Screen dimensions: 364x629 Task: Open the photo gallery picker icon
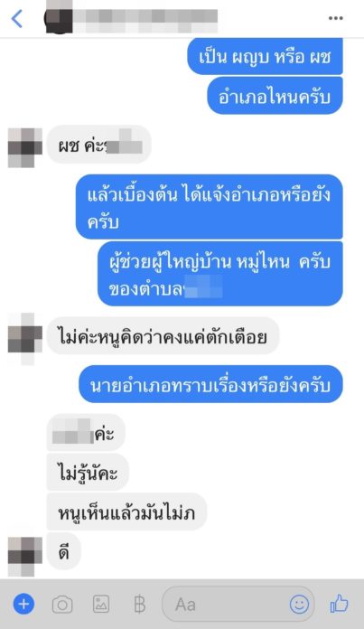click(101, 604)
